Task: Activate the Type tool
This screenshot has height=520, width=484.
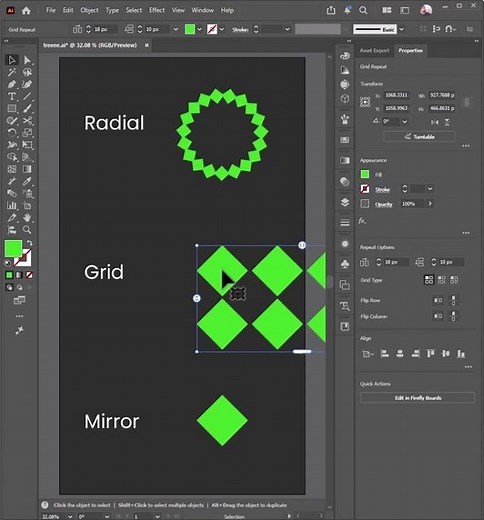Action: [12, 97]
